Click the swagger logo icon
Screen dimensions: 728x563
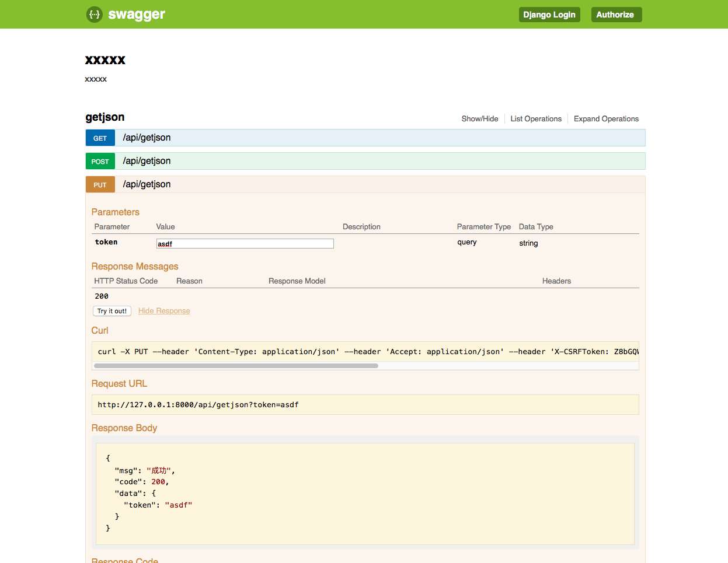coord(95,15)
